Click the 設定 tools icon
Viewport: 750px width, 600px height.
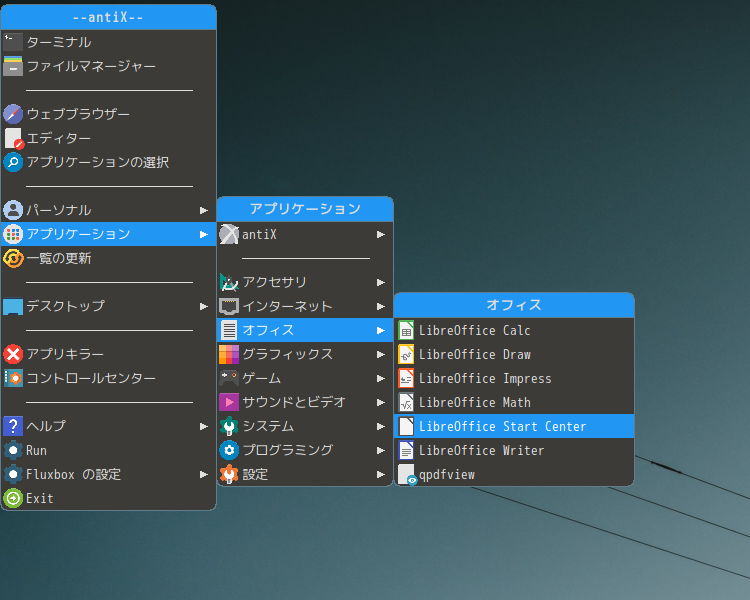[x=229, y=474]
